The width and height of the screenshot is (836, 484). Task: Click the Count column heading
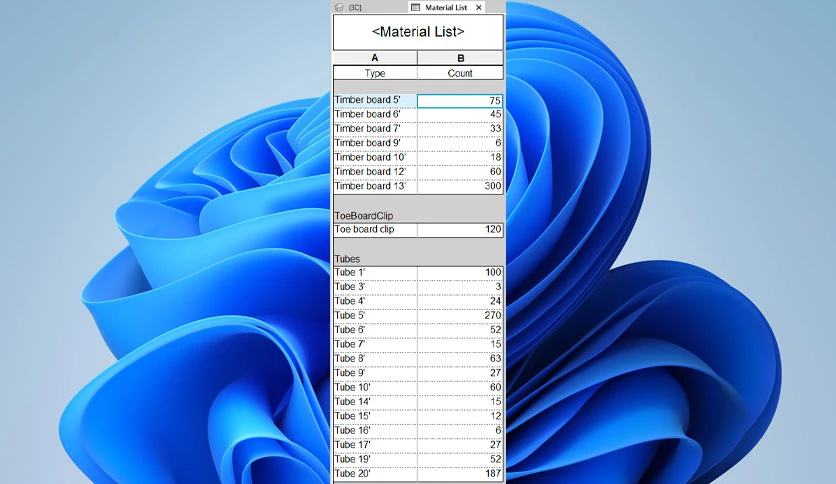click(x=460, y=73)
